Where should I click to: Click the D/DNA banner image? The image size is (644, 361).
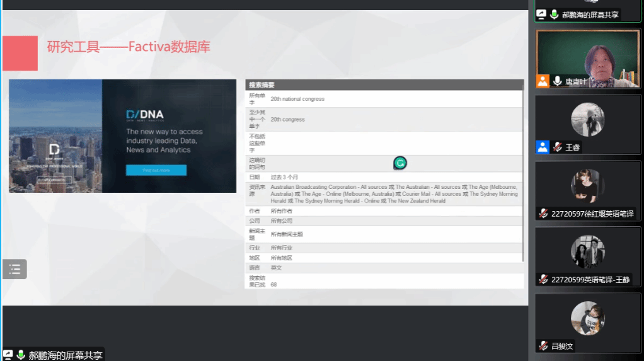click(x=122, y=135)
